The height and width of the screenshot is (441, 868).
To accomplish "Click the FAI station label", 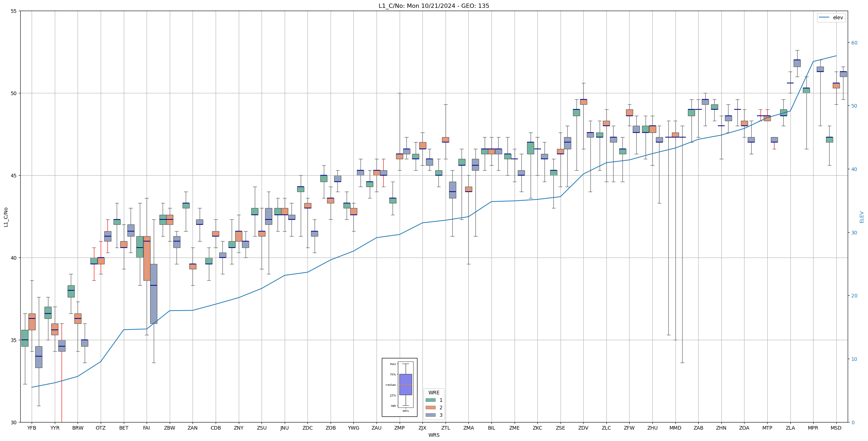I will click(x=147, y=428).
